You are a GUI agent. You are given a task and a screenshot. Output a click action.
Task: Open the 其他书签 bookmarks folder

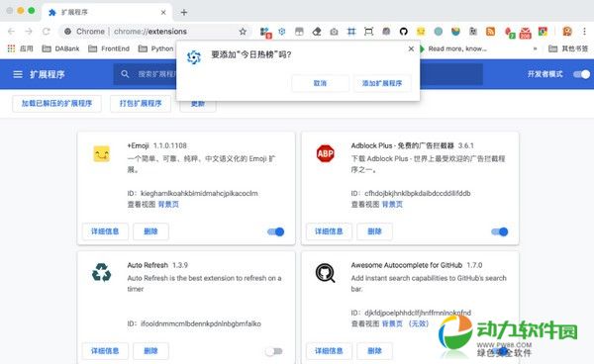click(x=568, y=48)
